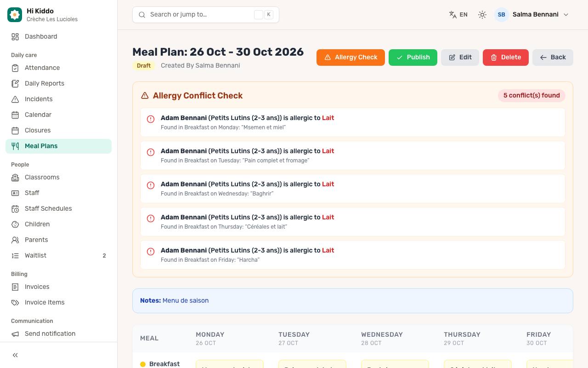The image size is (588, 368).
Task: Click the Edit button
Action: click(460, 57)
